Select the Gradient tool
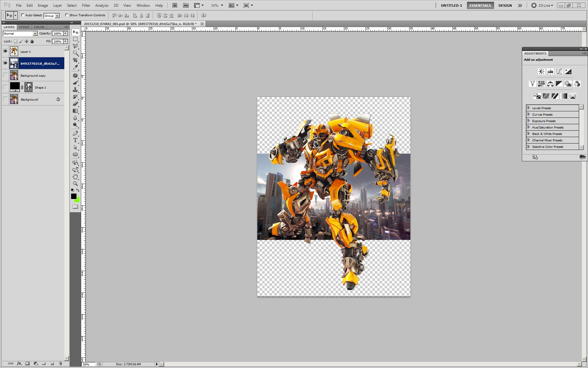This screenshot has width=588, height=368. [75, 111]
